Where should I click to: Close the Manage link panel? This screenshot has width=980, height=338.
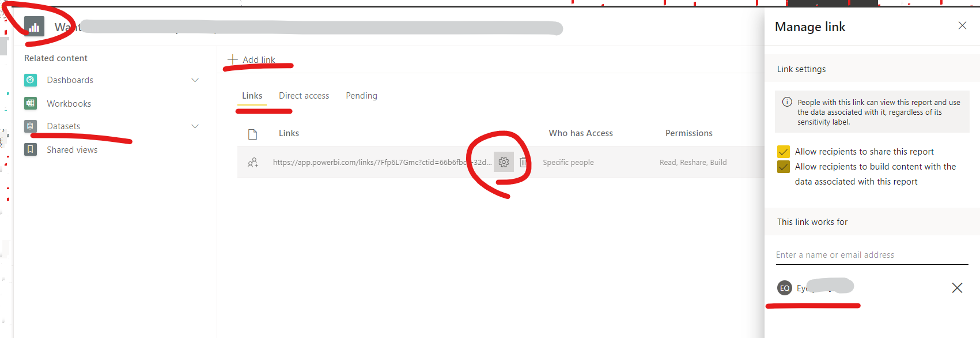click(962, 25)
